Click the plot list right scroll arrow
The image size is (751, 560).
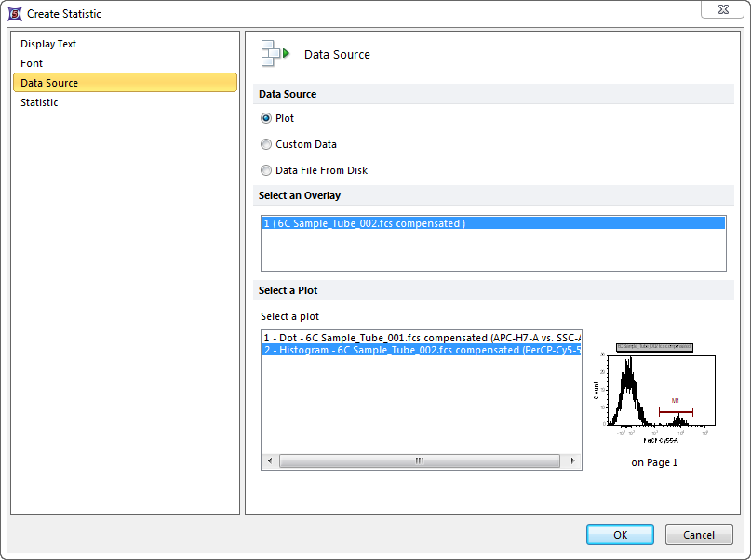point(572,460)
